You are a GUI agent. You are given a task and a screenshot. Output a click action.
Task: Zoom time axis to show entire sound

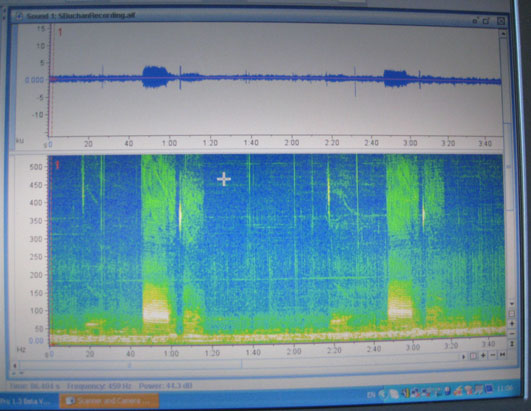coord(503,355)
